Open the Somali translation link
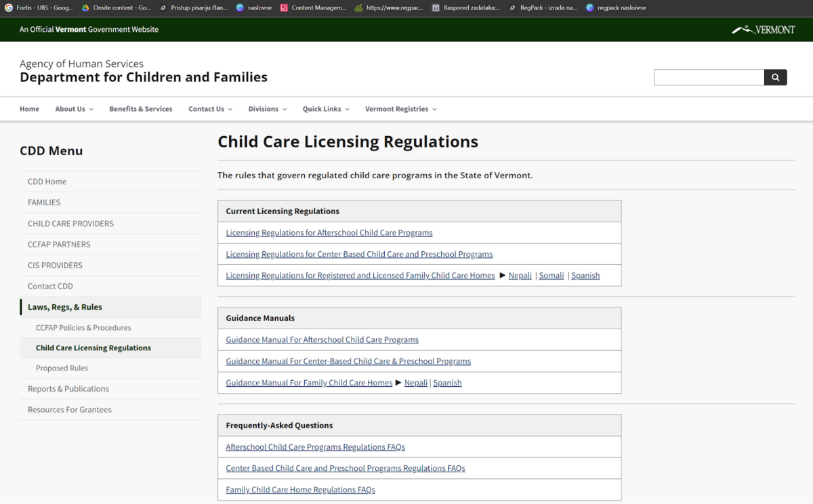813x504 pixels. point(551,276)
